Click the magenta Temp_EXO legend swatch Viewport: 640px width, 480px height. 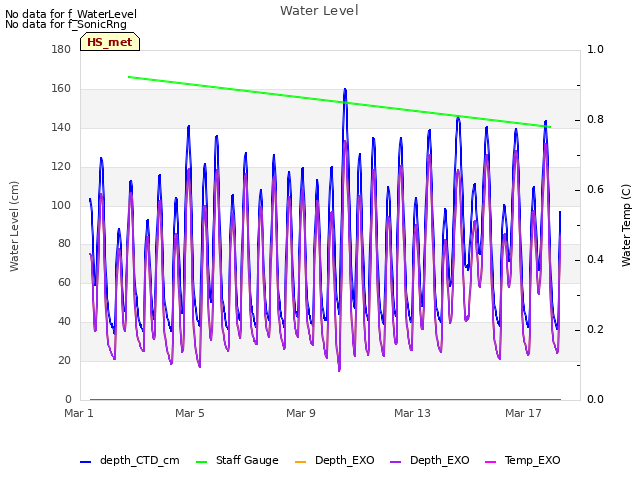click(490, 462)
